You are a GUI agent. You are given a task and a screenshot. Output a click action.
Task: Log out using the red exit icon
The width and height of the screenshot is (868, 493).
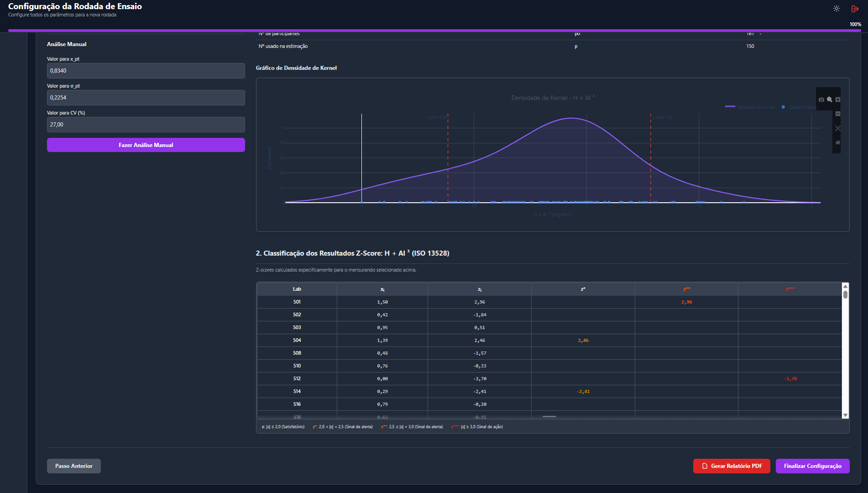[855, 9]
